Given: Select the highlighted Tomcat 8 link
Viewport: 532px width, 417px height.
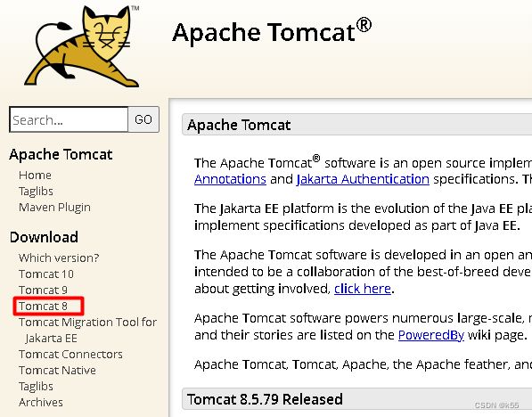Looking at the screenshot, I should pyautogui.click(x=43, y=306).
